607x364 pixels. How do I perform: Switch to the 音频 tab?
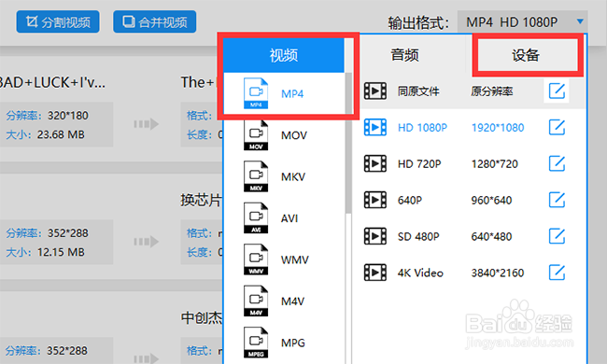[x=405, y=55]
